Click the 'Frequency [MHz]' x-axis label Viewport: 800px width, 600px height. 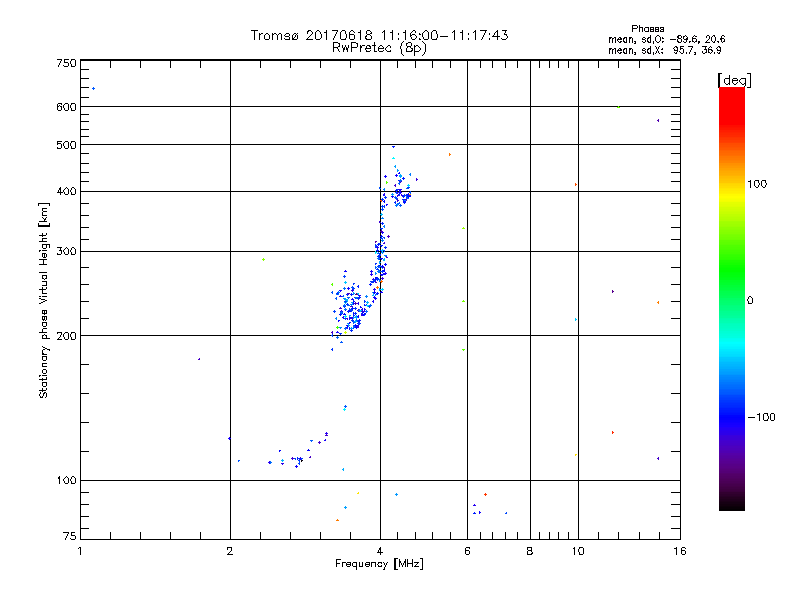tap(379, 564)
